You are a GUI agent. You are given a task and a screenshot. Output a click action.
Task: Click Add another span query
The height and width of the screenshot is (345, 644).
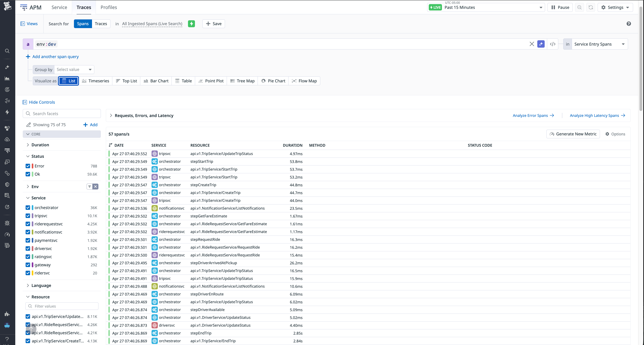52,57
